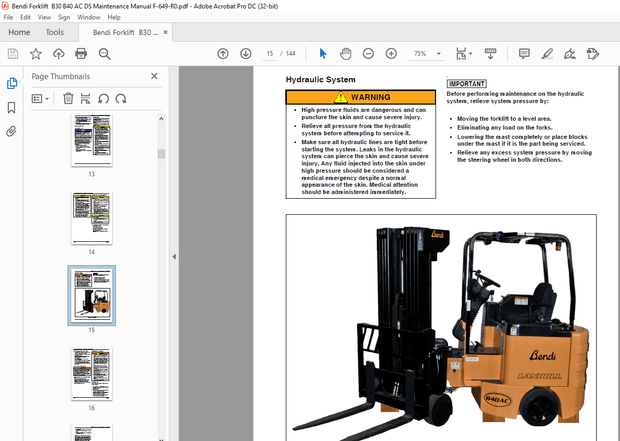Click the scrolling mode keyboard icon
This screenshot has width=620, height=441.
(x=490, y=53)
